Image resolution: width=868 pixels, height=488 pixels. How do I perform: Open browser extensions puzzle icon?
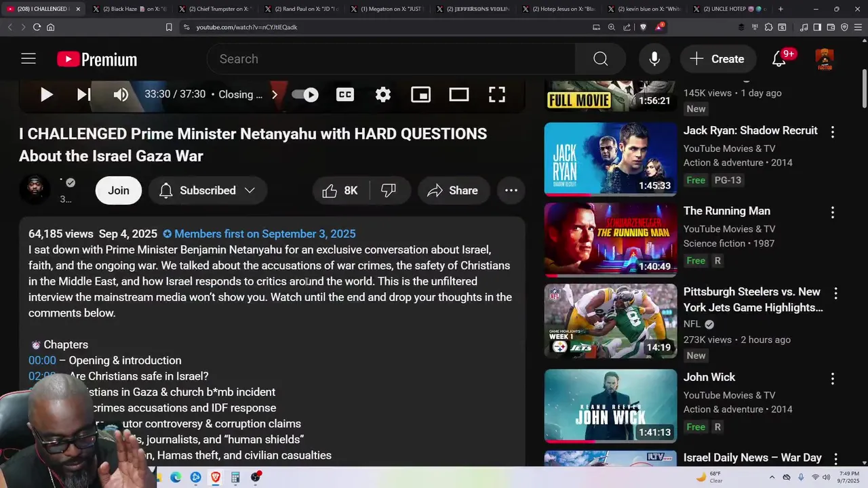(768, 27)
